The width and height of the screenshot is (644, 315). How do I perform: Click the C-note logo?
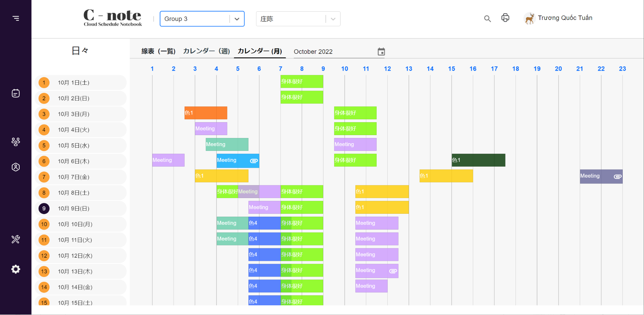(112, 18)
